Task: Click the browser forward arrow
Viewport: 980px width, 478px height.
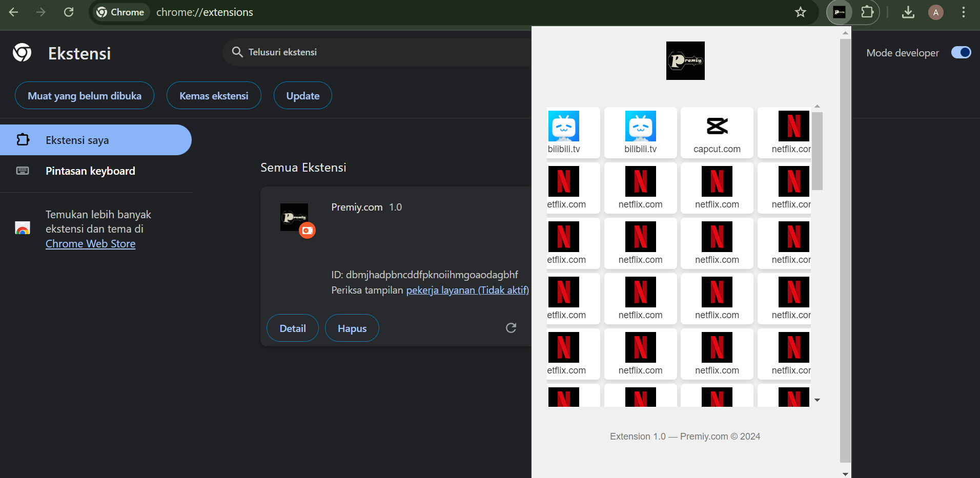Action: pos(41,12)
